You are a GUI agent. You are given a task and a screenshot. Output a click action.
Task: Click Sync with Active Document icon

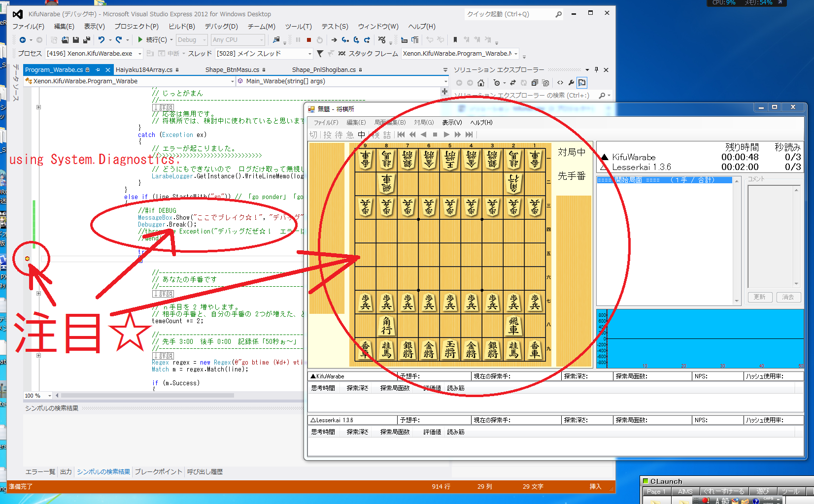(x=512, y=83)
